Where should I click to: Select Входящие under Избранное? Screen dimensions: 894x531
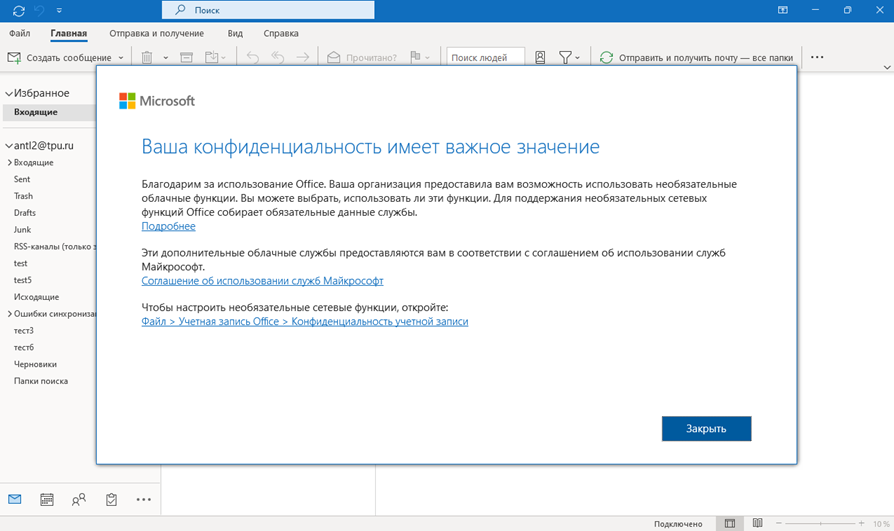tap(49, 112)
